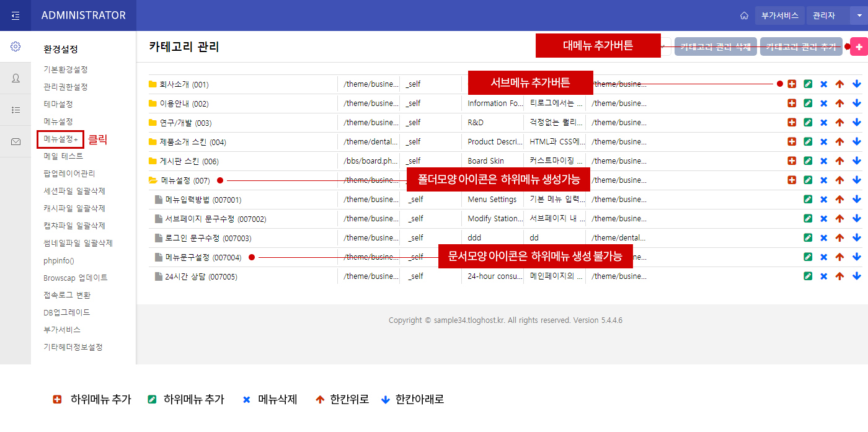Viewport: 868px width, 432px height.
Task: Open the list icon in left sidebar
Action: click(15, 110)
